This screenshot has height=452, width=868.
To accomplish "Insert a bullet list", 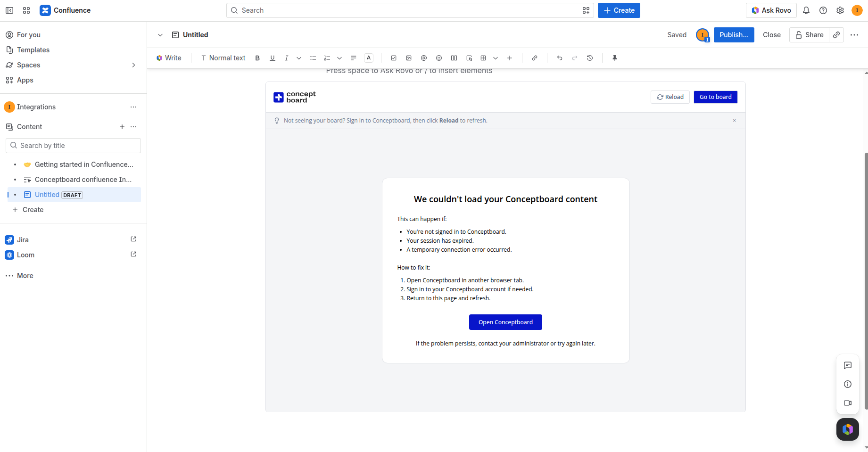I will [x=313, y=58].
